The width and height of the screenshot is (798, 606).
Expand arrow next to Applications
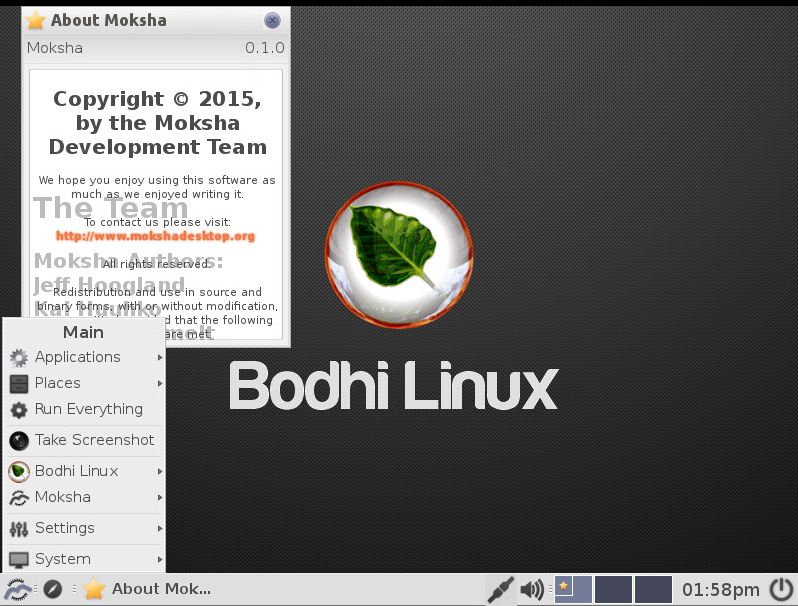click(x=160, y=358)
